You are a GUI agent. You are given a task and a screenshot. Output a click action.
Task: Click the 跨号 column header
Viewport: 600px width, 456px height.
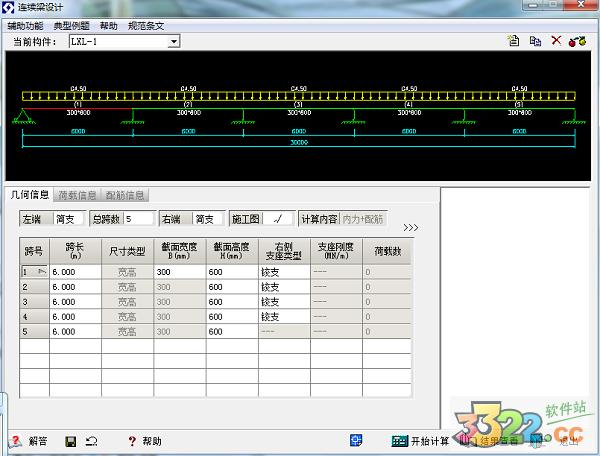[34, 251]
